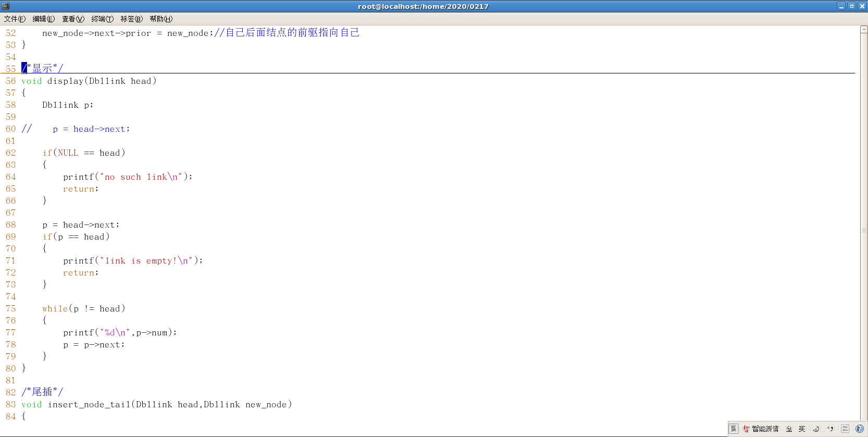The image size is (868, 437).
Task: Toggle the punctuation mode comma icon
Action: pos(830,429)
